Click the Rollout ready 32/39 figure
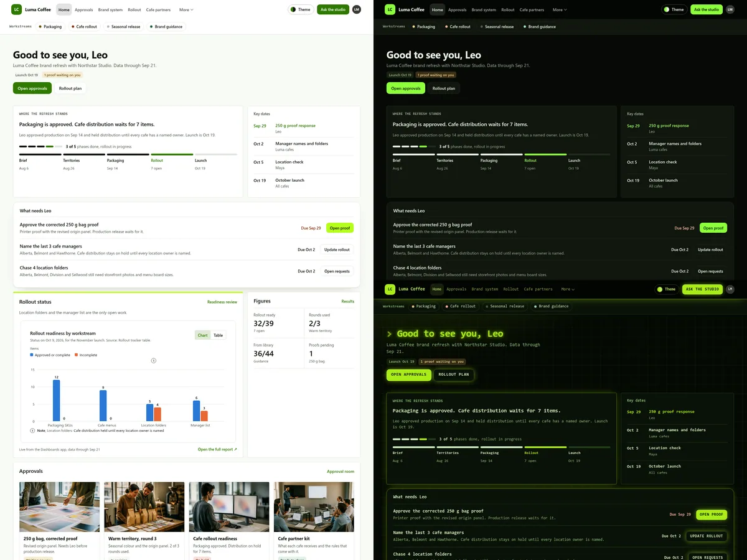747x560 pixels. pos(263,324)
